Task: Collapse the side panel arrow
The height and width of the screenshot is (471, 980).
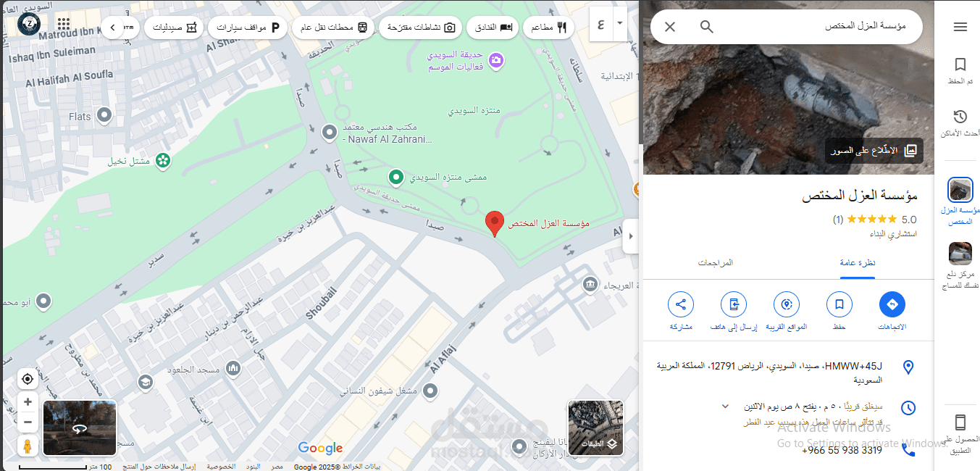Action: (x=630, y=236)
